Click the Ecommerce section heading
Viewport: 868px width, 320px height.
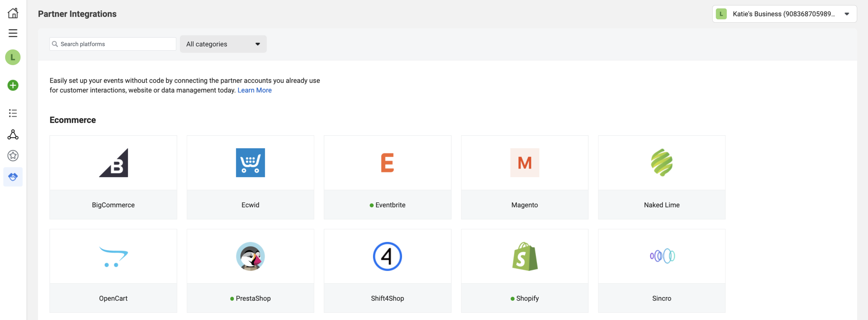(73, 120)
